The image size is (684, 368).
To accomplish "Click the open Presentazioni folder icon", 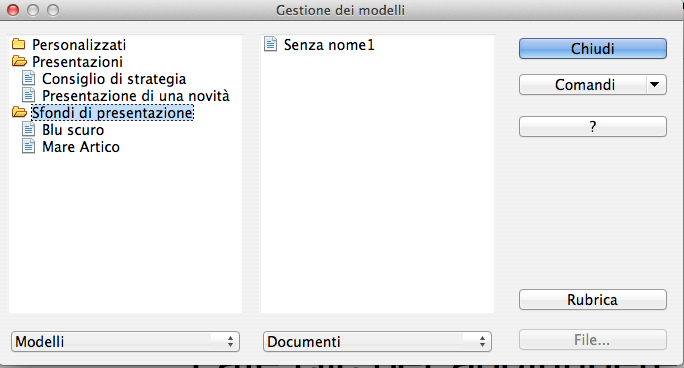I will tap(19, 61).
